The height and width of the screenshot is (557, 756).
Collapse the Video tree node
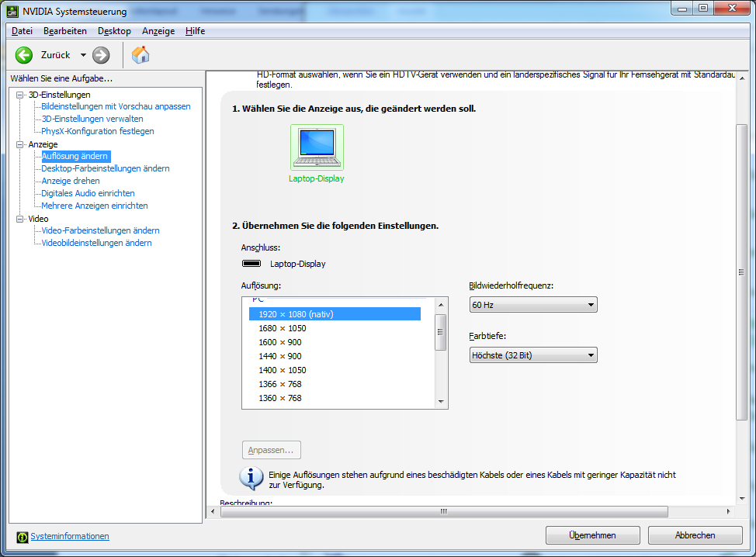click(x=19, y=219)
